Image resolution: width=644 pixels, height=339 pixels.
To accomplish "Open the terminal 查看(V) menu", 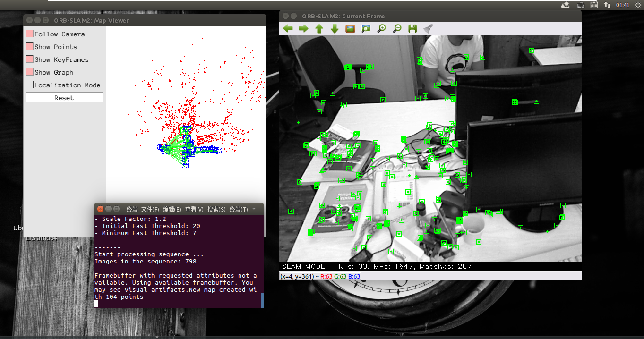I will tap(194, 209).
